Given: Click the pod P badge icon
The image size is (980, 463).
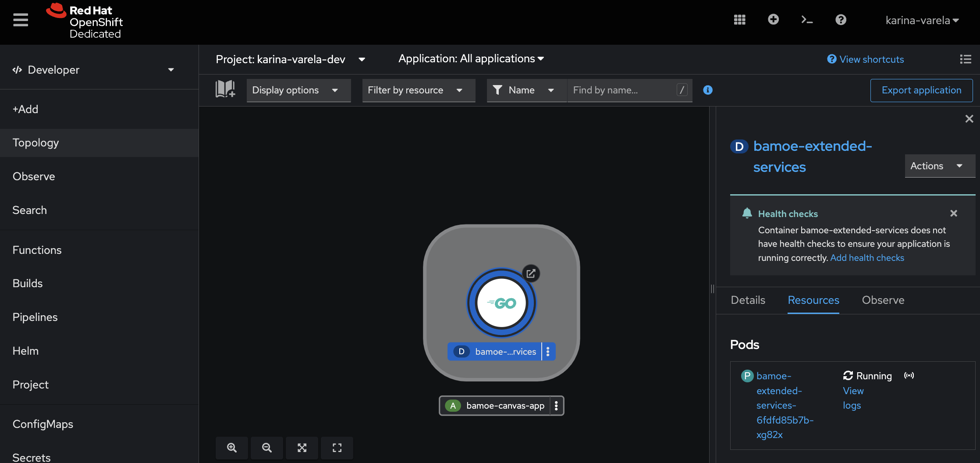Looking at the screenshot, I should click(747, 376).
